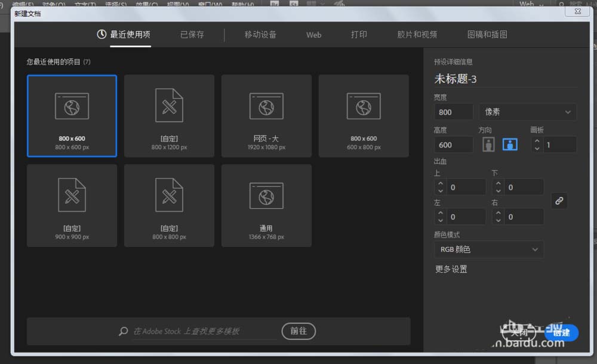597x364 pixels.
Task: Click the right bleed input field
Action: (x=524, y=217)
